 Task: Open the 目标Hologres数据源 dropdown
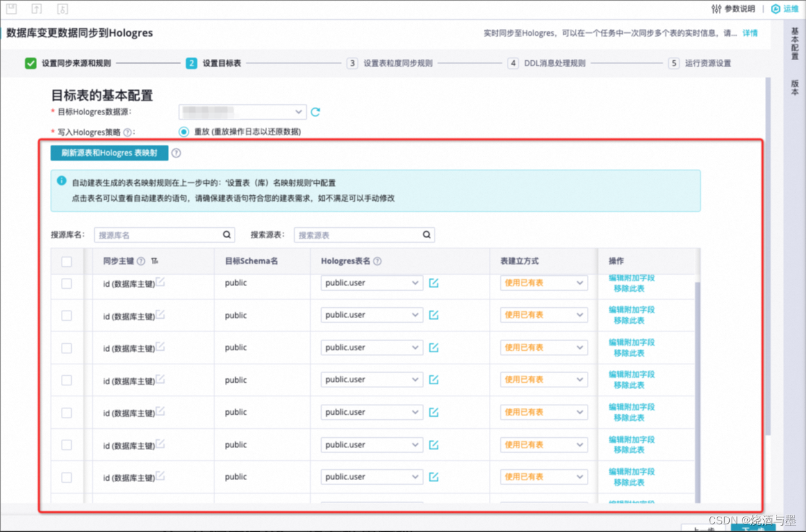point(243,112)
